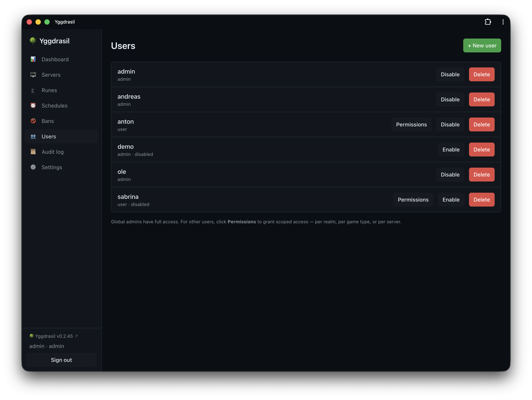Go to Servers in sidebar
The width and height of the screenshot is (532, 400).
click(x=62, y=75)
